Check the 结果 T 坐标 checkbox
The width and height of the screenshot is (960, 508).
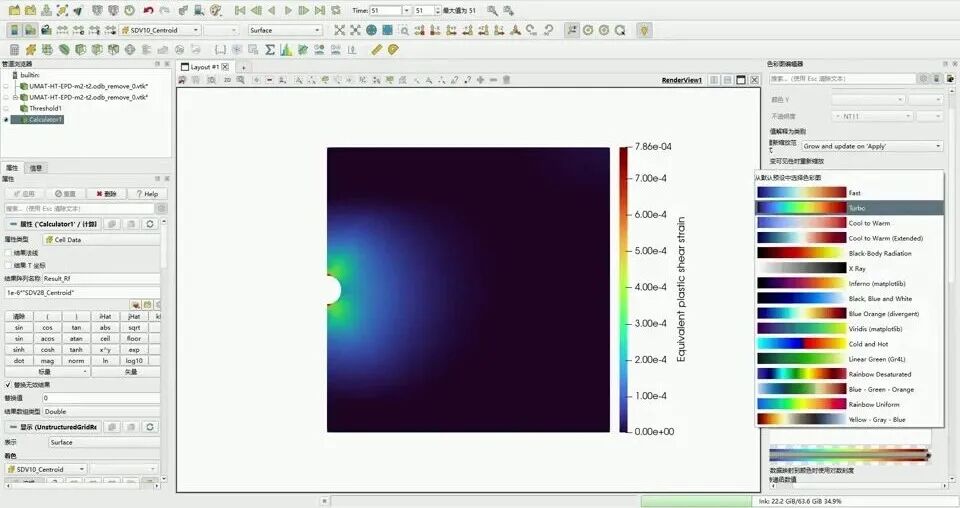(x=9, y=265)
